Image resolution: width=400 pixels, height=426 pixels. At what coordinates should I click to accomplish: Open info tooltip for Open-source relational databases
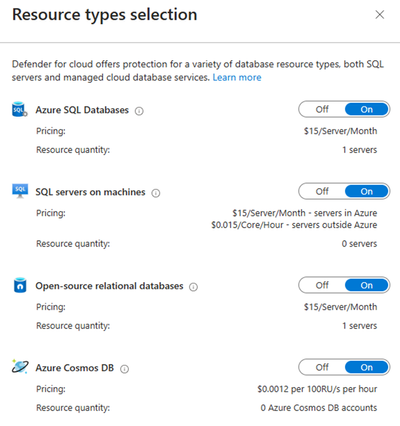point(193,287)
